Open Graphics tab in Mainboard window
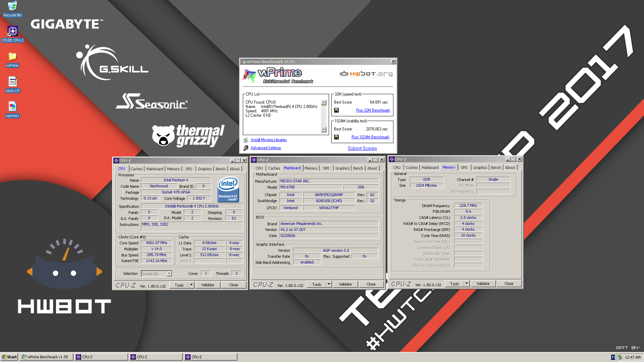644x362 pixels. (x=342, y=168)
